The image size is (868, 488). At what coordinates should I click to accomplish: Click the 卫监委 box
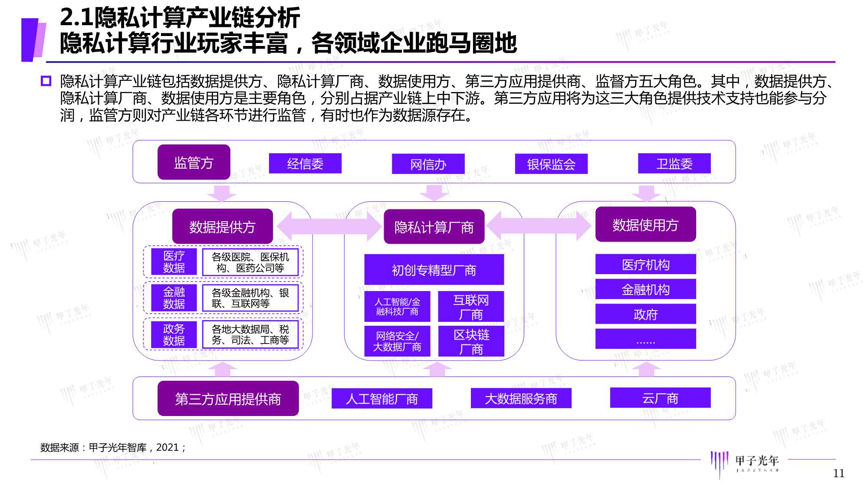[x=674, y=164]
